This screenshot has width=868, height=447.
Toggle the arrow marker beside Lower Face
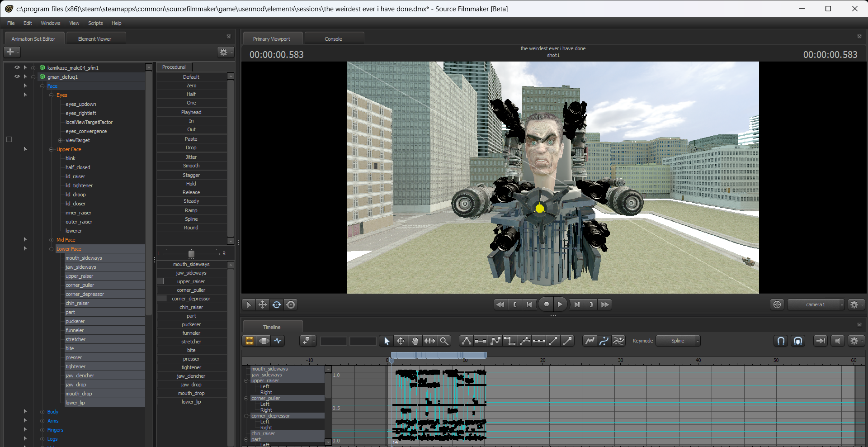[x=25, y=248]
